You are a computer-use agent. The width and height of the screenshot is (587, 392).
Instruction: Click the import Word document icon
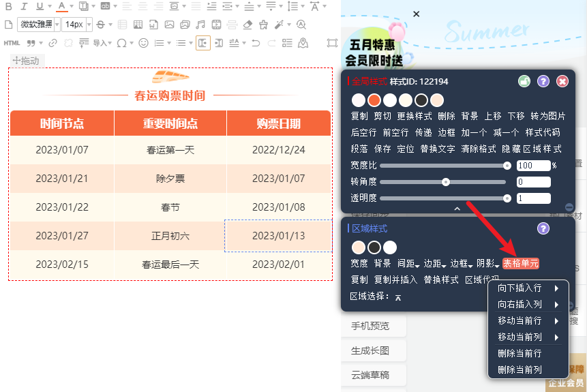153,25
